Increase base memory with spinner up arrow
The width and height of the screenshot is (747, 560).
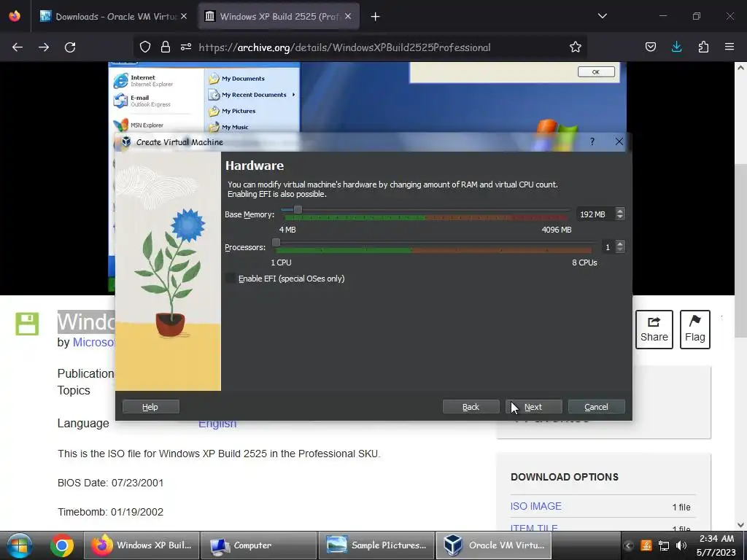(x=620, y=211)
